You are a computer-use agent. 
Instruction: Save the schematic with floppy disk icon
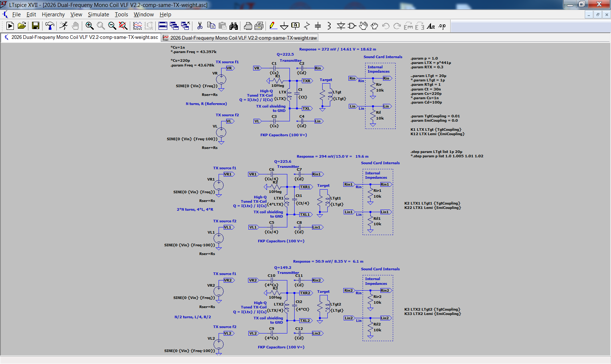click(36, 26)
